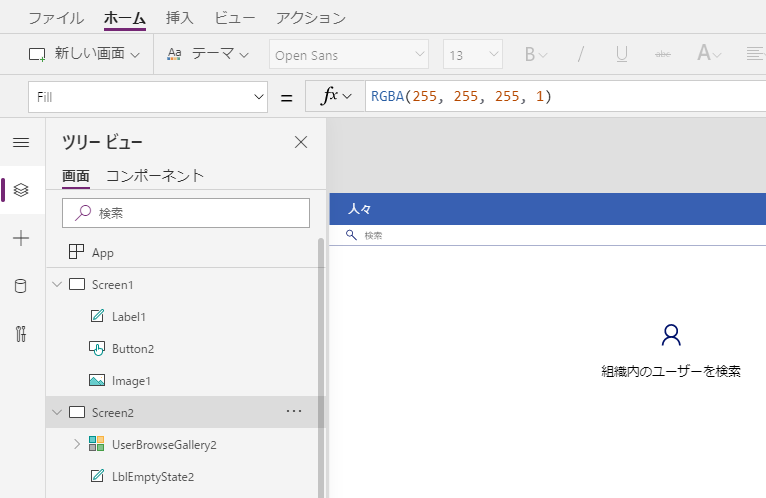
Task: Click the Button2 control icon
Action: pyautogui.click(x=97, y=348)
